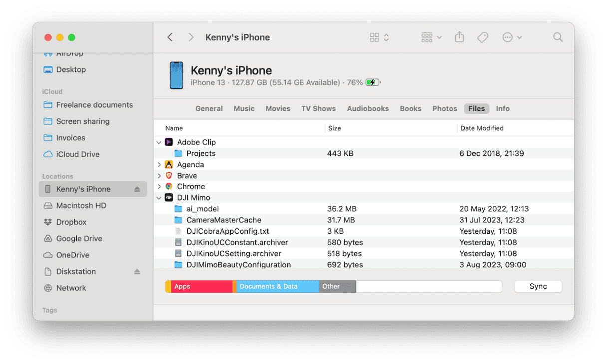Click the blue Documents & Data segment

point(278,287)
